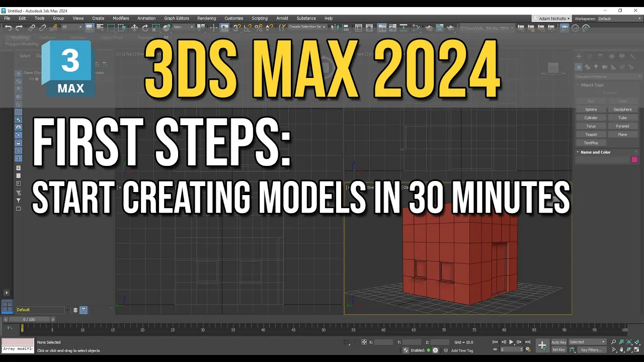Go to the end frame

528,342
